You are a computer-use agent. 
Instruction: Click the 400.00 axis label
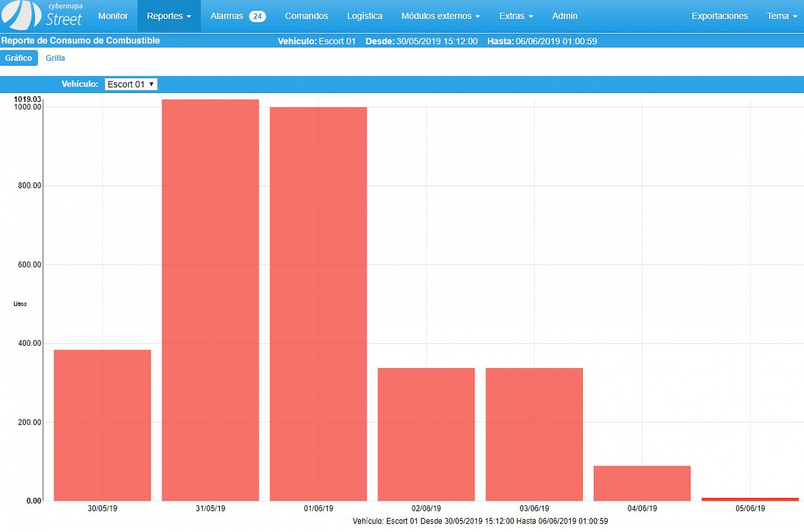tap(29, 343)
